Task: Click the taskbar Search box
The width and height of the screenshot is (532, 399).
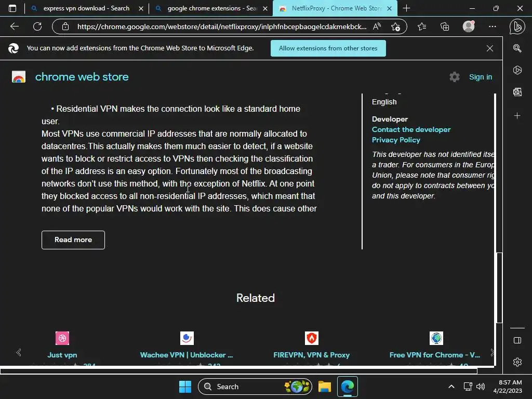Action: (255, 387)
